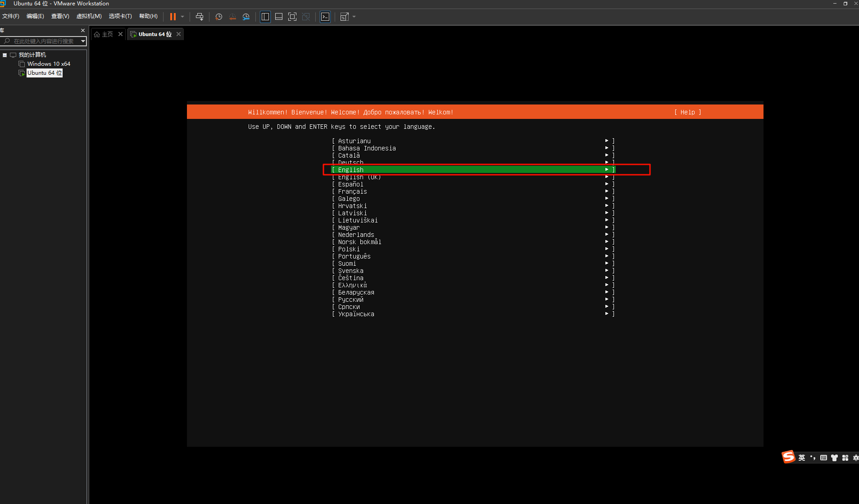This screenshot has width=859, height=504.
Task: Open the power options dropdown arrow
Action: tap(182, 17)
